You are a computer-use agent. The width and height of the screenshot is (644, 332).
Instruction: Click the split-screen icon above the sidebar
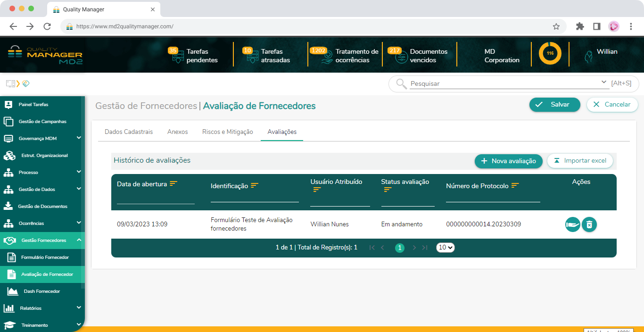pyautogui.click(x=10, y=83)
